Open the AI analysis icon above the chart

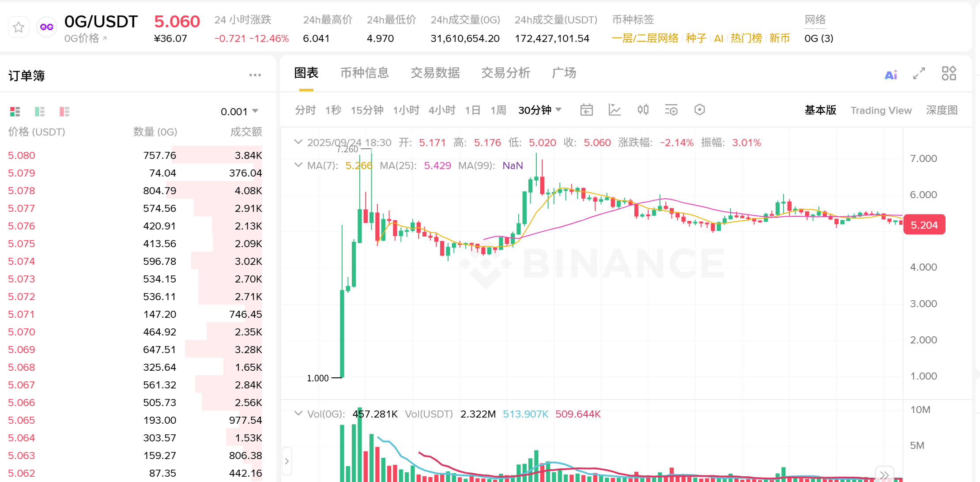[890, 74]
